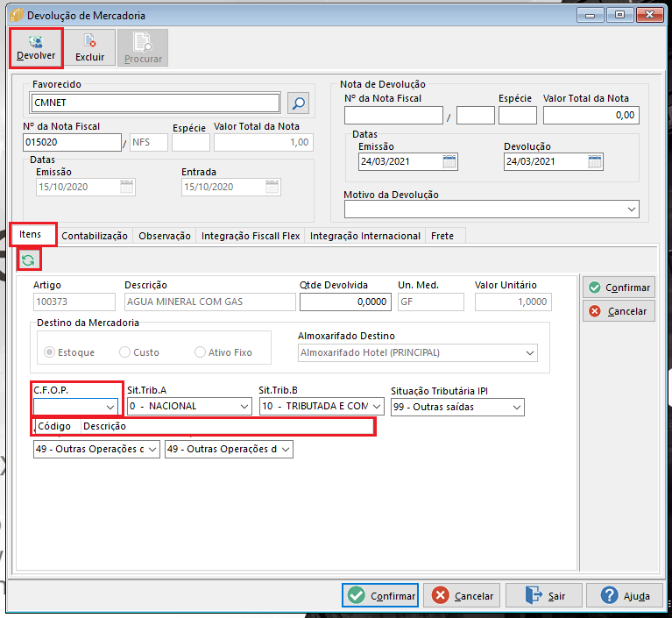The height and width of the screenshot is (618, 672).
Task: Click the Ajuda help button
Action: pyautogui.click(x=625, y=595)
